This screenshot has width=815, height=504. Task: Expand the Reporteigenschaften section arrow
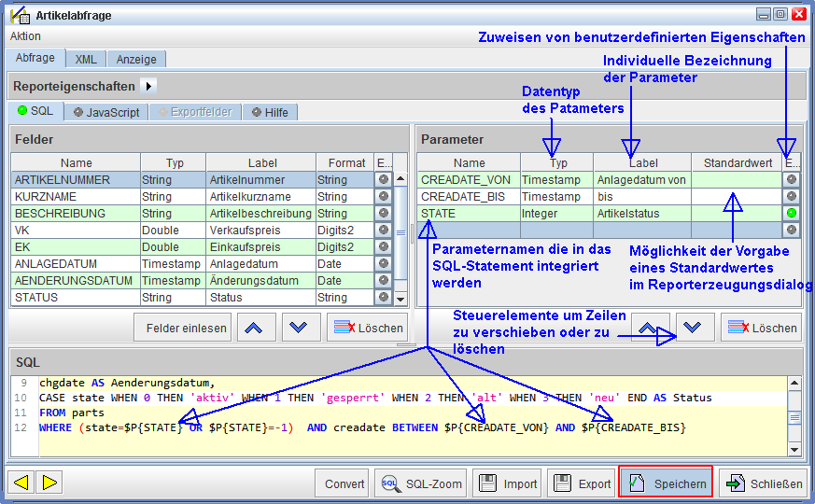(x=148, y=86)
